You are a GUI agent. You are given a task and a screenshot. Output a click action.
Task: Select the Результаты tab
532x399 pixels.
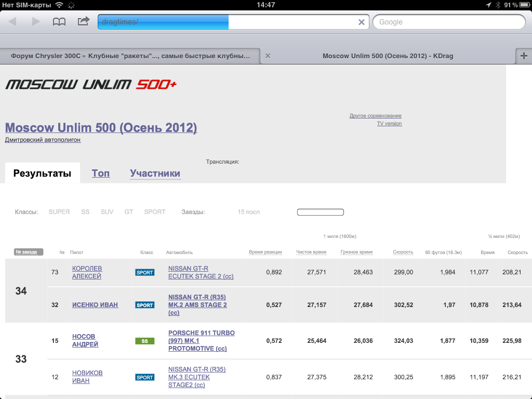coord(43,173)
